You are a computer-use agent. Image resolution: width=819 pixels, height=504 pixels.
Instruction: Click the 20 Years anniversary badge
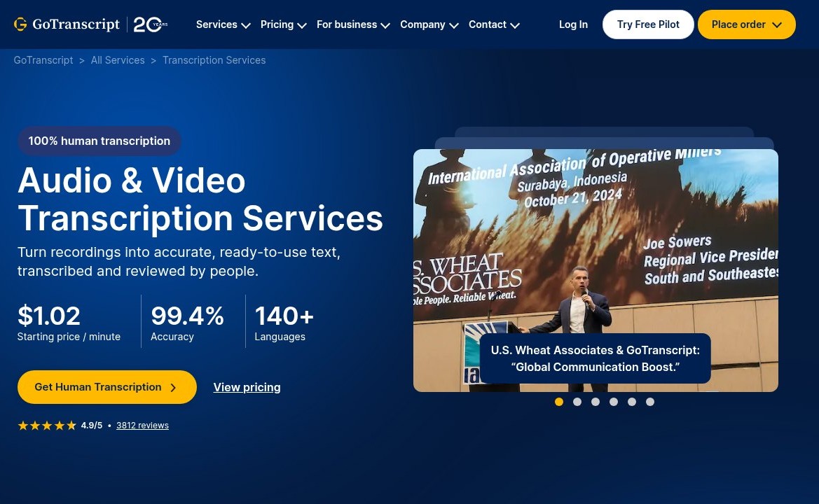click(x=151, y=24)
